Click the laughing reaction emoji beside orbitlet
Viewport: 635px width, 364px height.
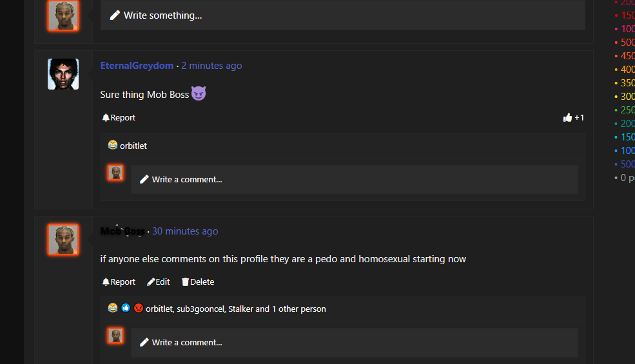click(x=113, y=145)
